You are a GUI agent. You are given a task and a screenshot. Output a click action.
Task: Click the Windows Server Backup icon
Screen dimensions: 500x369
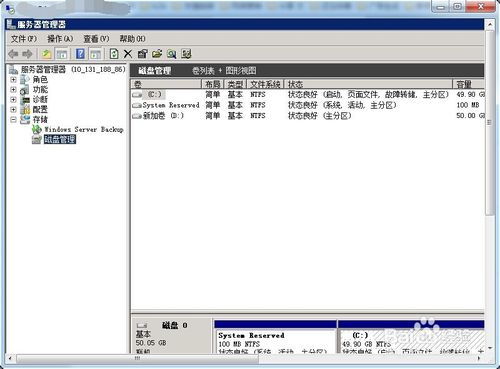[37, 129]
